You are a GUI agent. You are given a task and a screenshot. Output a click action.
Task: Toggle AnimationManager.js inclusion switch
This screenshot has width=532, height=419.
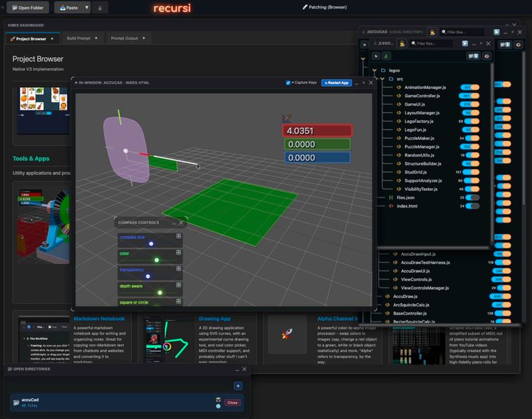click(x=470, y=87)
